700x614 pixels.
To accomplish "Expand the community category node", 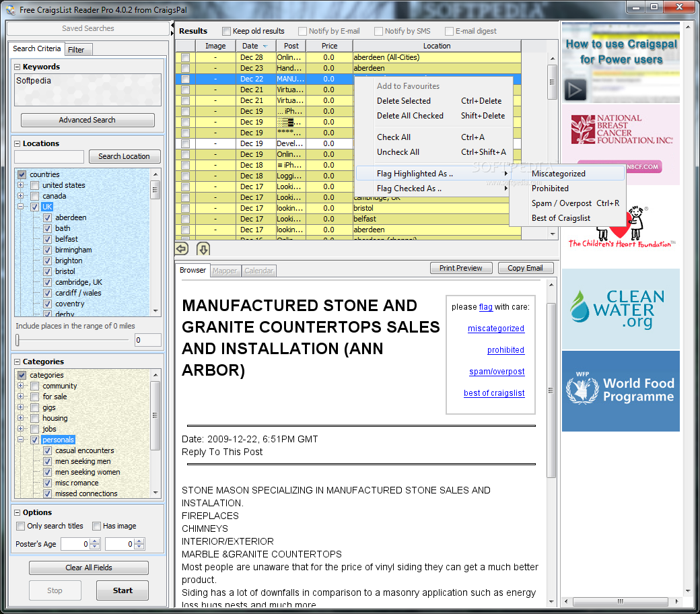I will tap(21, 385).
